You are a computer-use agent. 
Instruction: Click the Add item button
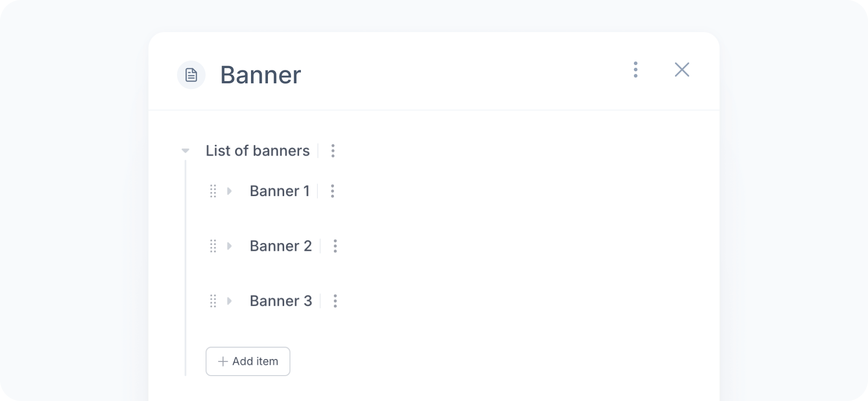click(248, 361)
